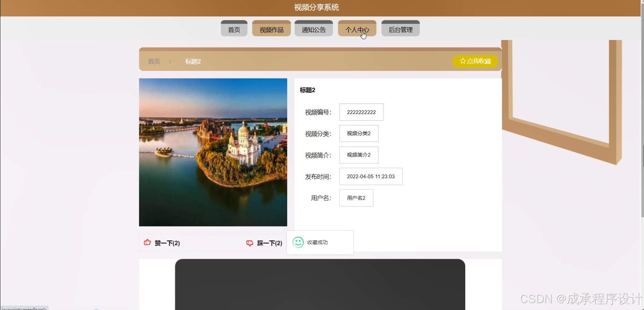Select the publish time 2022-04-05 field

371,176
